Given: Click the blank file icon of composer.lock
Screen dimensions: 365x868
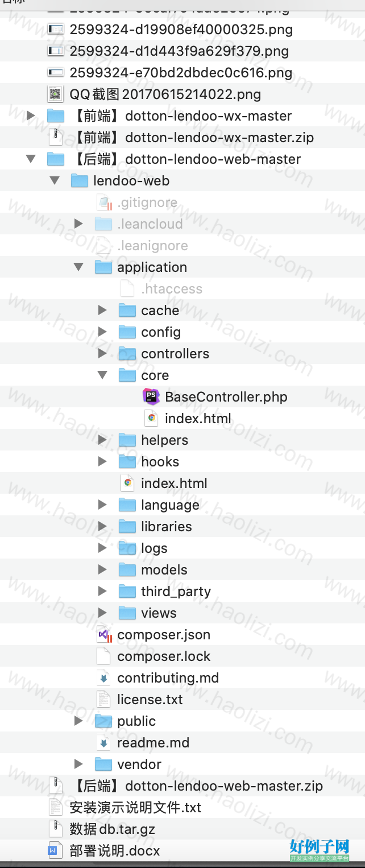Looking at the screenshot, I should [x=103, y=656].
